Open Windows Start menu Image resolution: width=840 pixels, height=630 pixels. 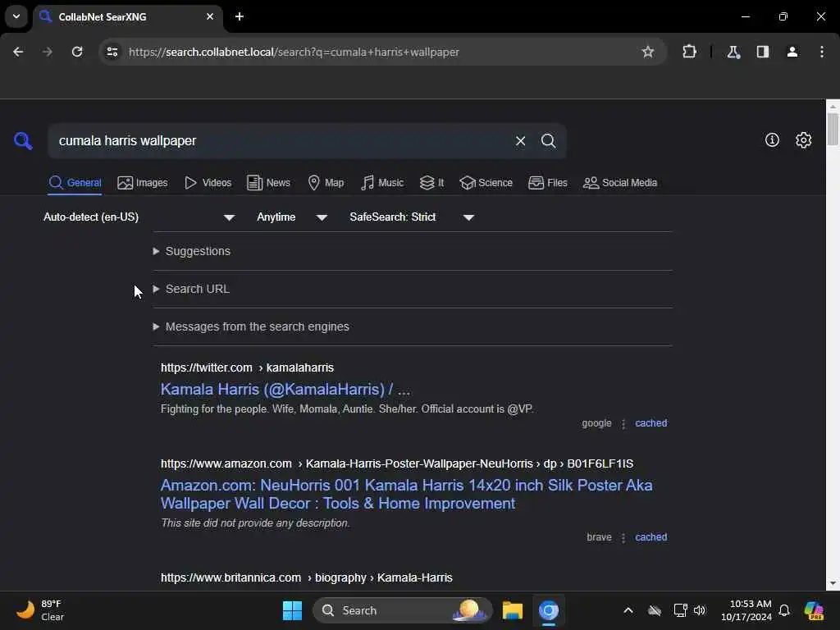tap(293, 610)
